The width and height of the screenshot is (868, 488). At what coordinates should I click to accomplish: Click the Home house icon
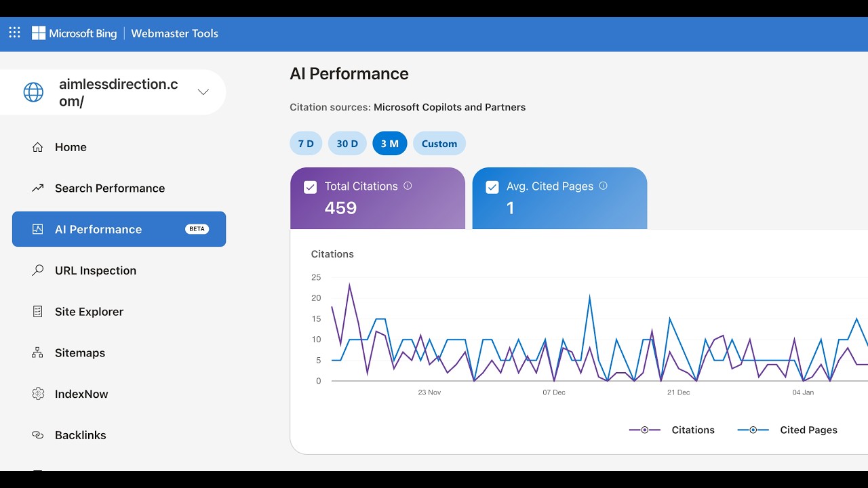38,147
